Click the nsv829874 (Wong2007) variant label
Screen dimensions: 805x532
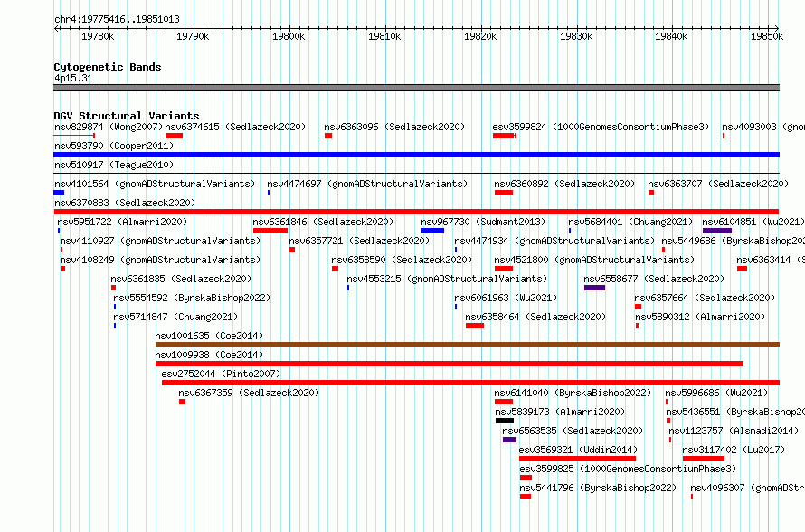click(x=109, y=127)
